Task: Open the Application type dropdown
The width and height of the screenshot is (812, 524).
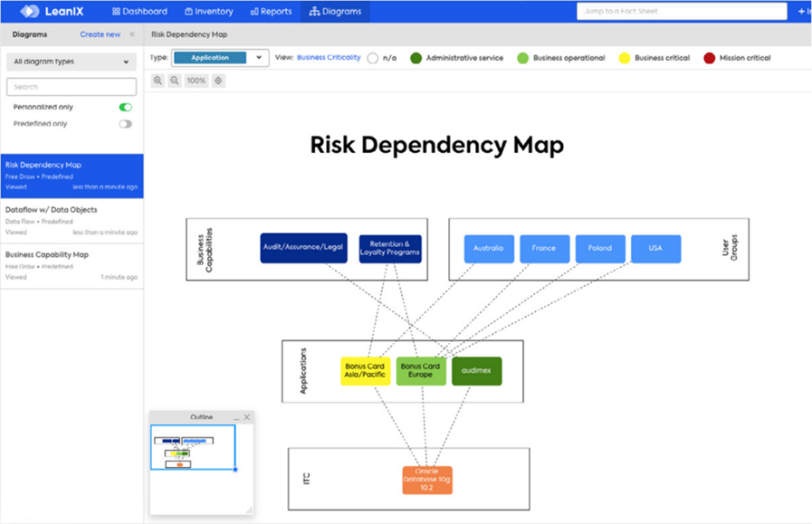Action: tap(220, 58)
